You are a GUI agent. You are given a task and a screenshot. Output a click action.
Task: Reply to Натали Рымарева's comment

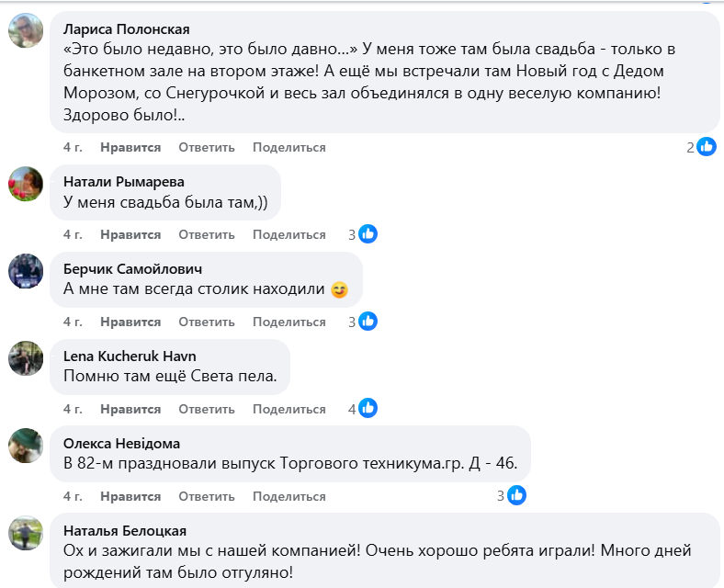click(x=207, y=234)
